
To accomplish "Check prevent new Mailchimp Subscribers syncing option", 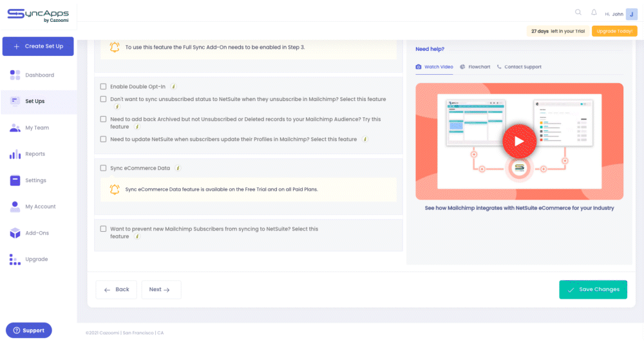I will [x=103, y=229].
